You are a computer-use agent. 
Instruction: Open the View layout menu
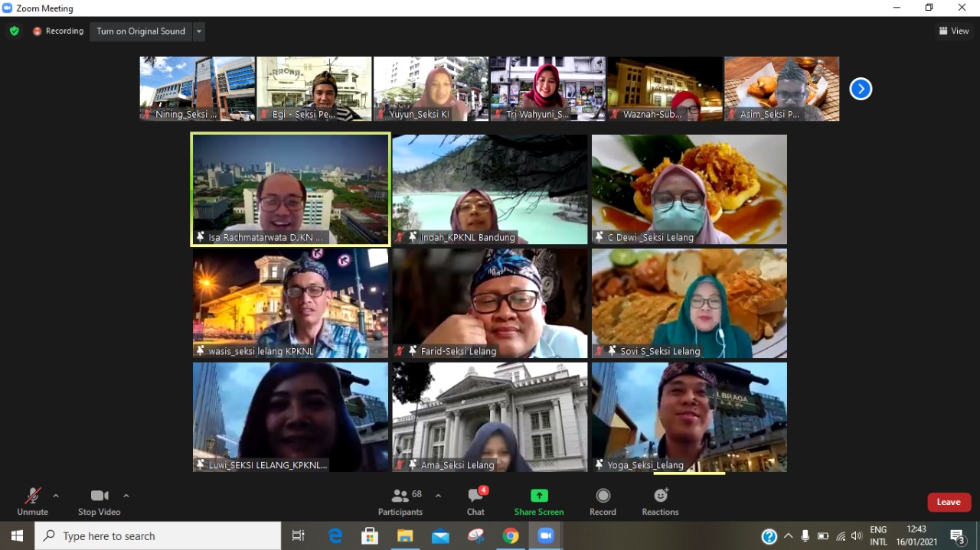pos(954,31)
